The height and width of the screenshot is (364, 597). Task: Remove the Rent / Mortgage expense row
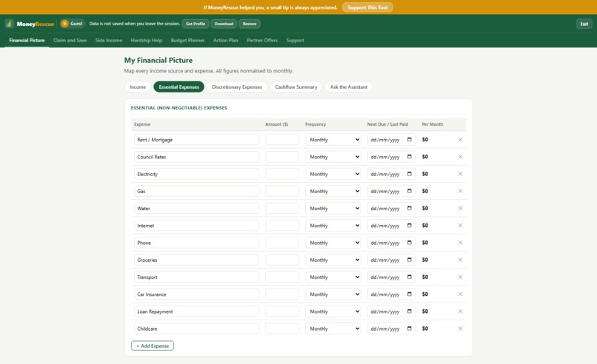[460, 140]
